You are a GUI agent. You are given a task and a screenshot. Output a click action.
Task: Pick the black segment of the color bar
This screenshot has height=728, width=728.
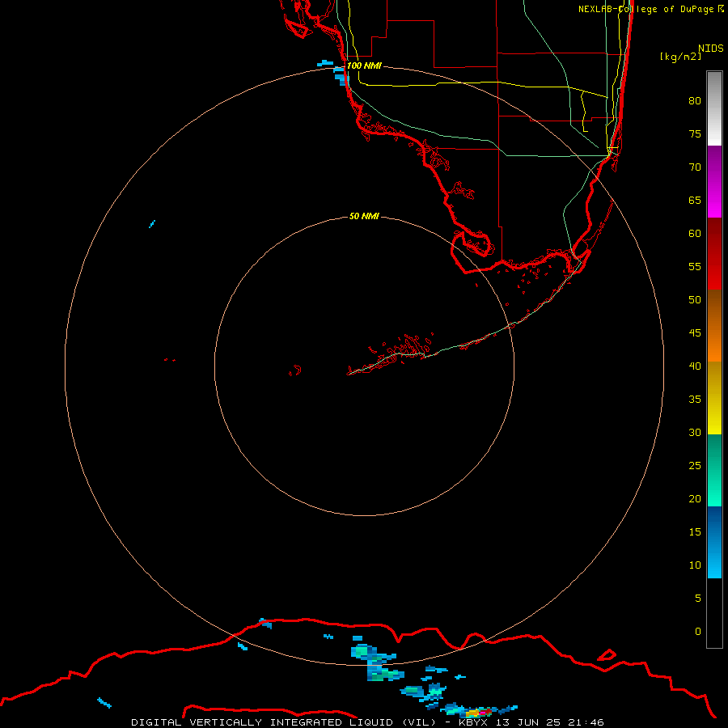(714, 613)
